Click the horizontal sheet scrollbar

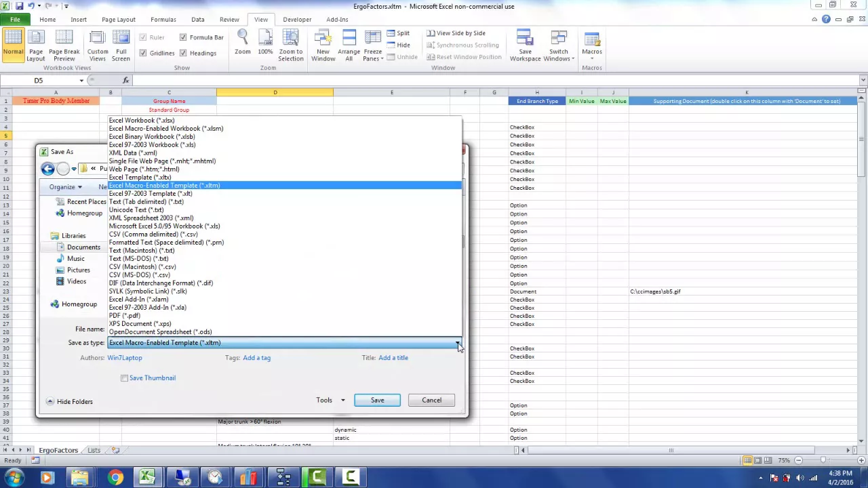pyautogui.click(x=671, y=450)
